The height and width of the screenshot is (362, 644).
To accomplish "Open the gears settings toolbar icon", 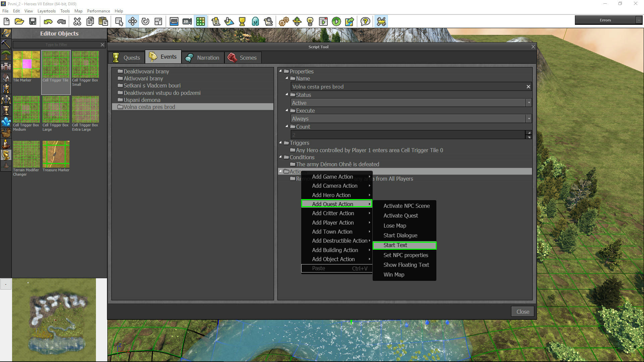I will (x=284, y=21).
